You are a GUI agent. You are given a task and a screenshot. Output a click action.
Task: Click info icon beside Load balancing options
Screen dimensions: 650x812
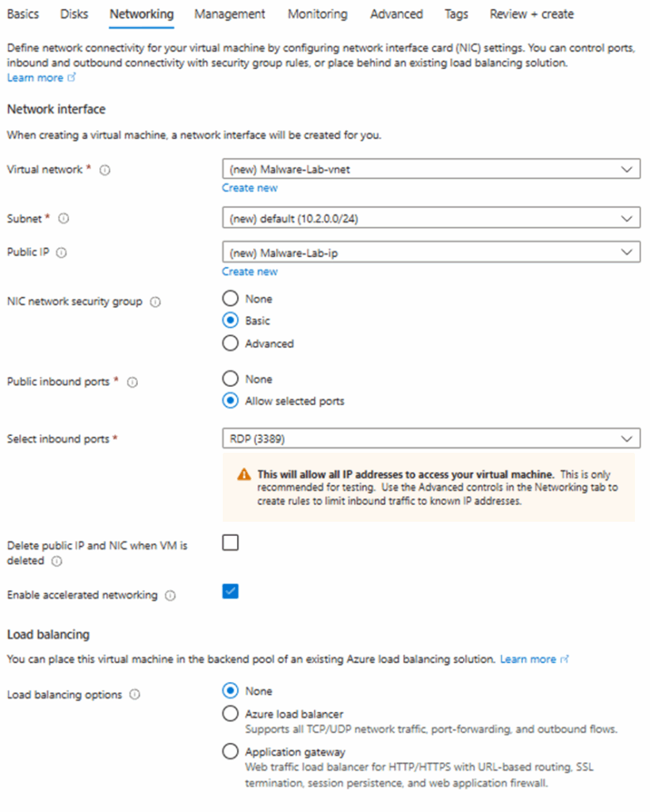[x=135, y=695]
